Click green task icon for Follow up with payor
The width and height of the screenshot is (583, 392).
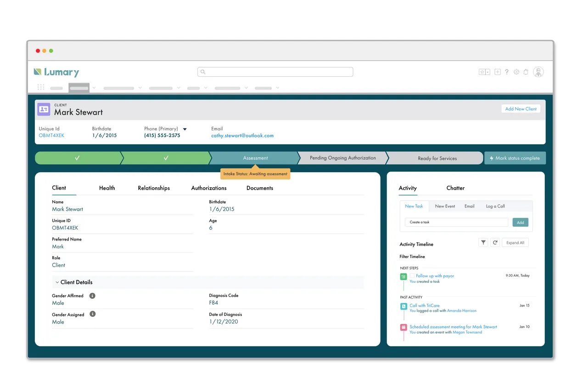[x=404, y=277]
